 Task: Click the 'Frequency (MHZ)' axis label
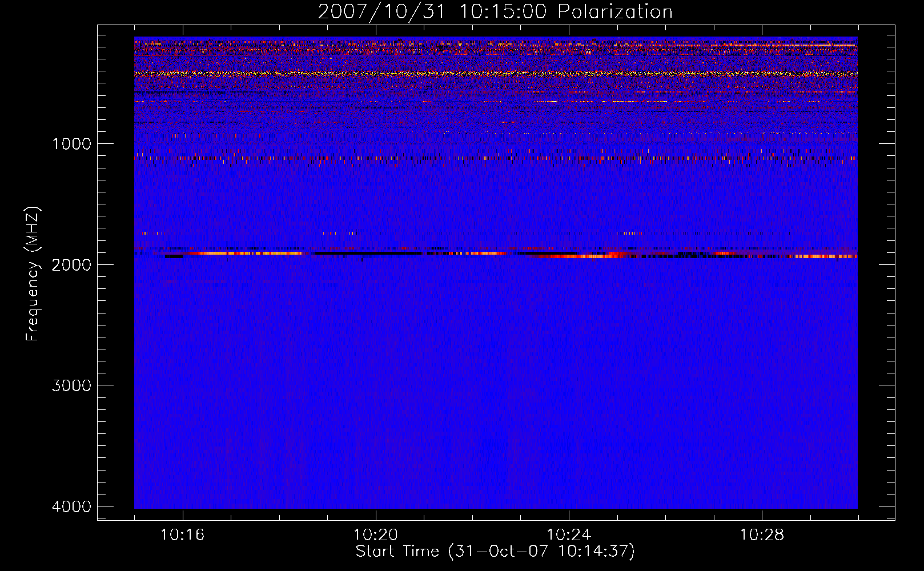[33, 274]
